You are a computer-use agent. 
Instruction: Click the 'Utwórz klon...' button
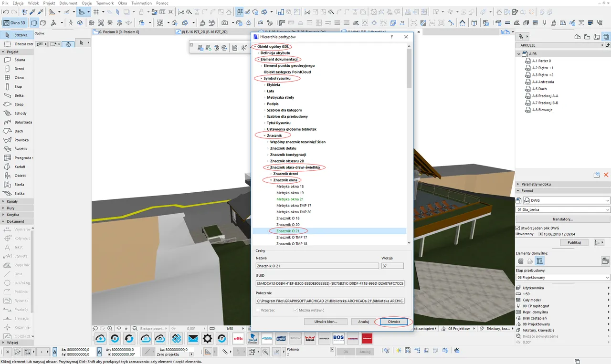[326, 322]
